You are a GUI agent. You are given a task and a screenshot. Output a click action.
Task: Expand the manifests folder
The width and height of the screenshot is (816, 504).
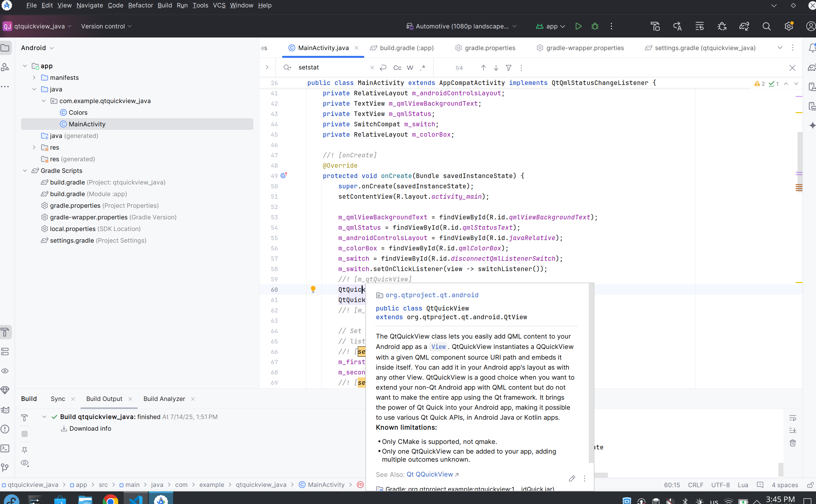tap(34, 78)
